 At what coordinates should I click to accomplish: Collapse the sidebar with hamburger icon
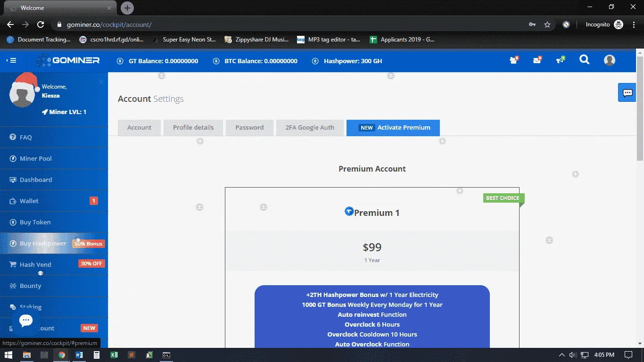tap(11, 60)
